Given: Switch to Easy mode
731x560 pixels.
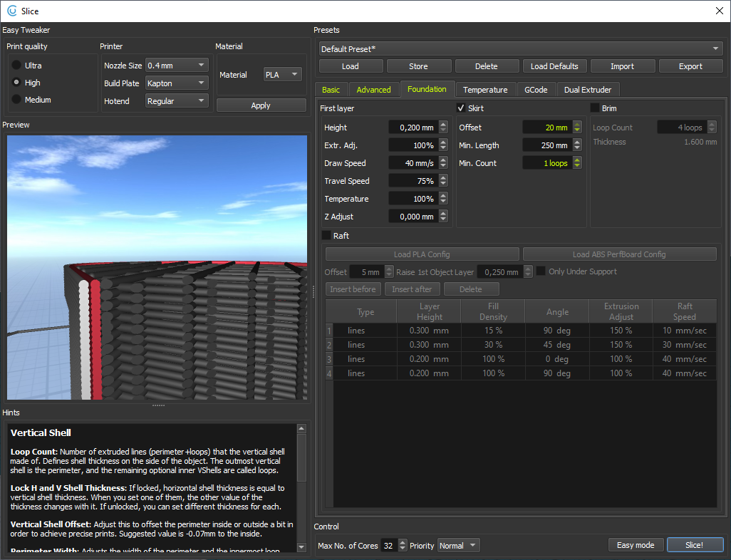Looking at the screenshot, I should [636, 545].
